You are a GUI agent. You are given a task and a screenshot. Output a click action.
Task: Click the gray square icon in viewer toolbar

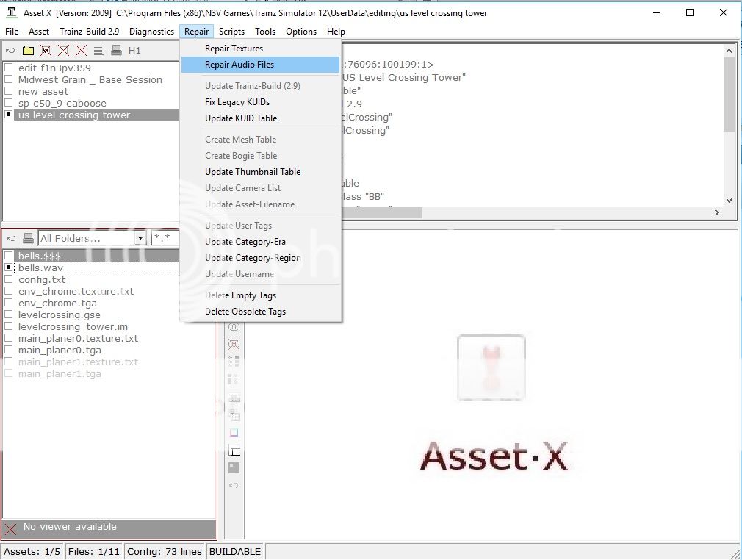pyautogui.click(x=234, y=467)
